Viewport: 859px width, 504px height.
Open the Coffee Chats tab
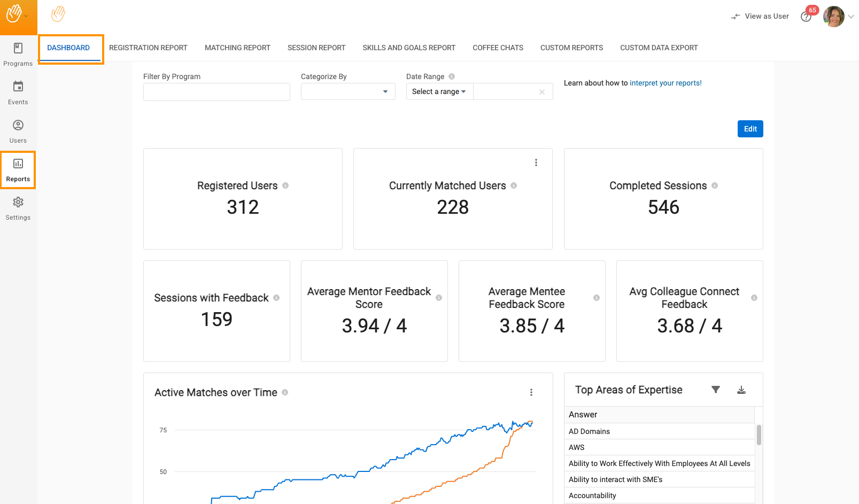(x=498, y=48)
